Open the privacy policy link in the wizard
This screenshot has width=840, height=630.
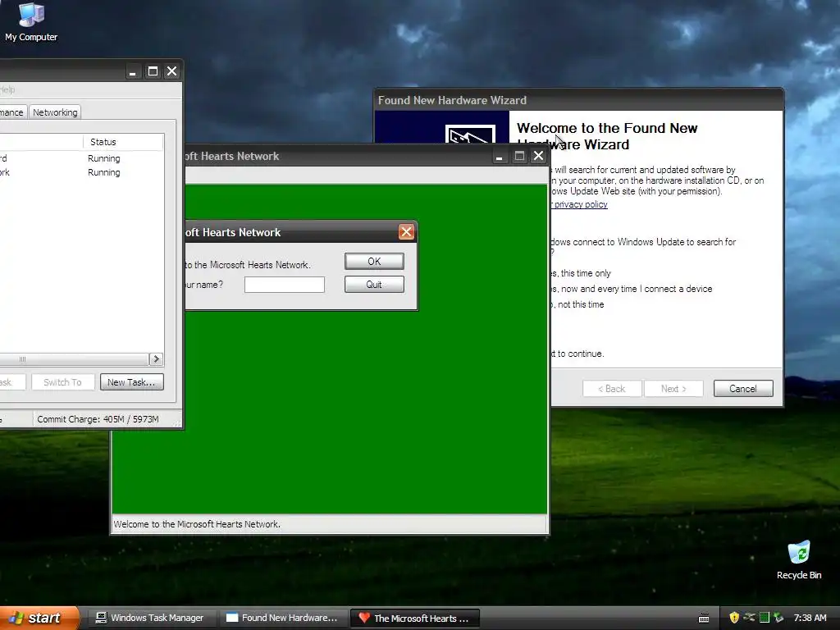click(579, 204)
